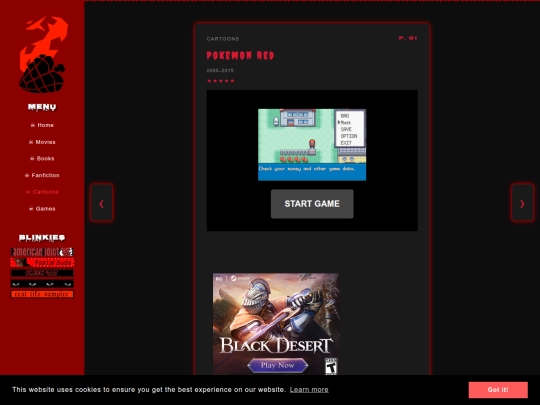Image resolution: width=540 pixels, height=405 pixels.
Task: Dismiss cookies with Got it! button
Action: pos(498,390)
